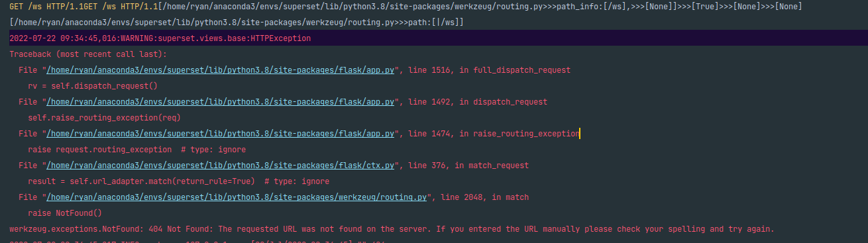Click the first 'GET /ws HTTP/1.1' output line
The image size is (868, 243).
(406, 7)
